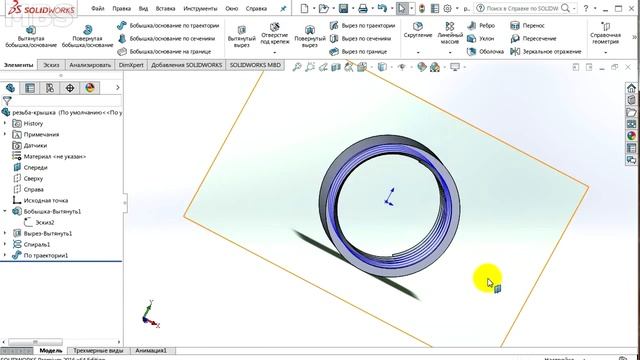Click Линейный массив tool

pos(450,33)
